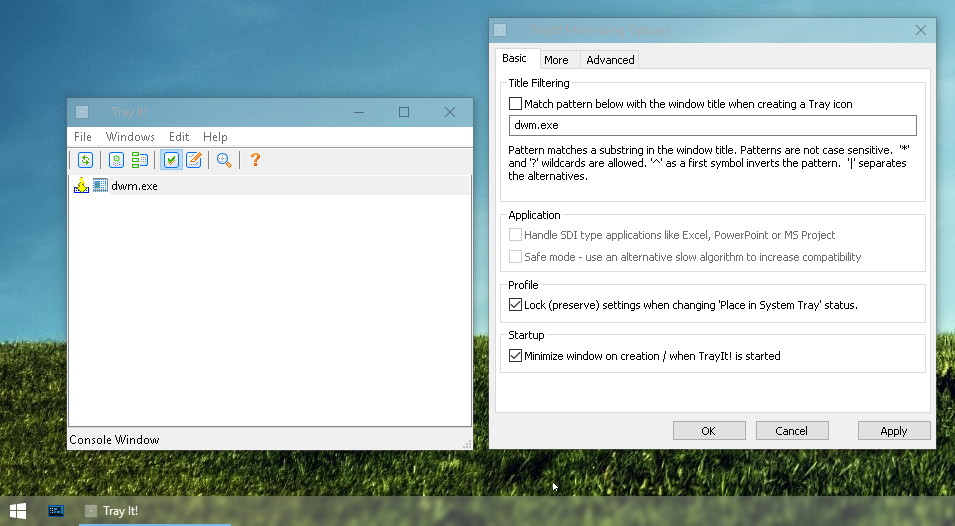Click the magnifying glass toolbar icon

tap(225, 160)
